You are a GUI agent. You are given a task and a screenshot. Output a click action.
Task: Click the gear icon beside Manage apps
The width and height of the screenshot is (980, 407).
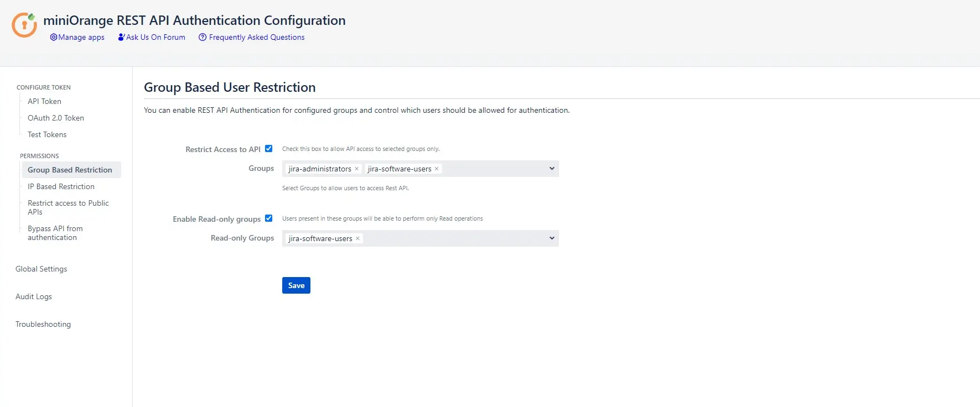tap(54, 37)
